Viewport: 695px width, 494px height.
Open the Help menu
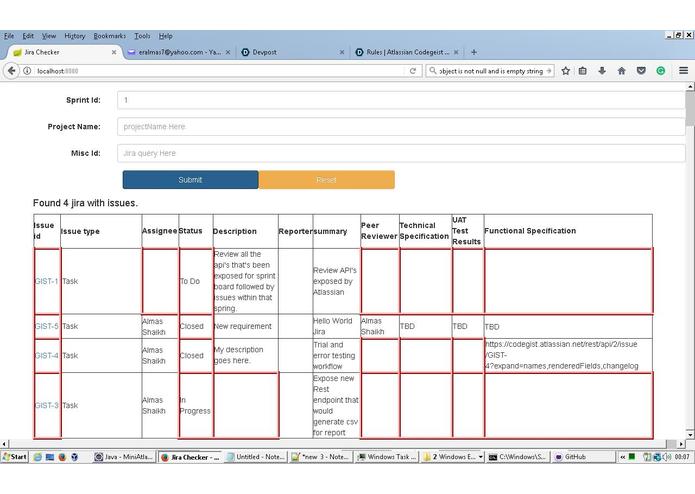point(165,36)
